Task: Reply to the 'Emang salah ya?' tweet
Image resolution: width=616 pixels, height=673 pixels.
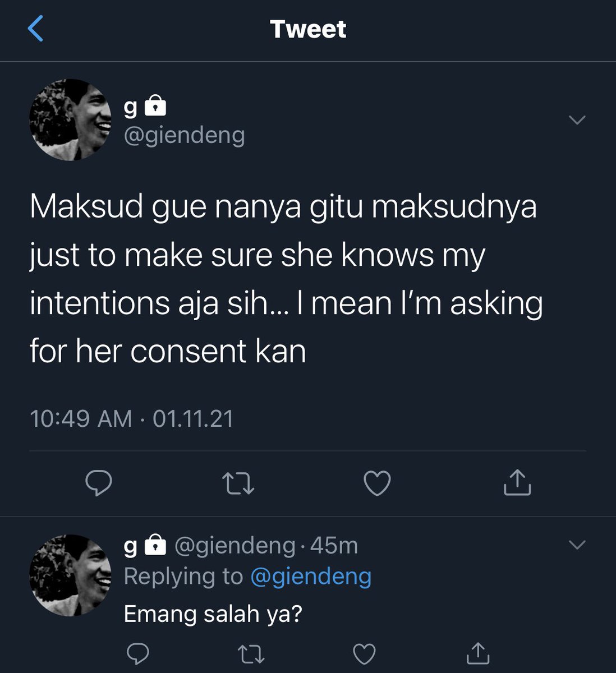Action: [137, 654]
